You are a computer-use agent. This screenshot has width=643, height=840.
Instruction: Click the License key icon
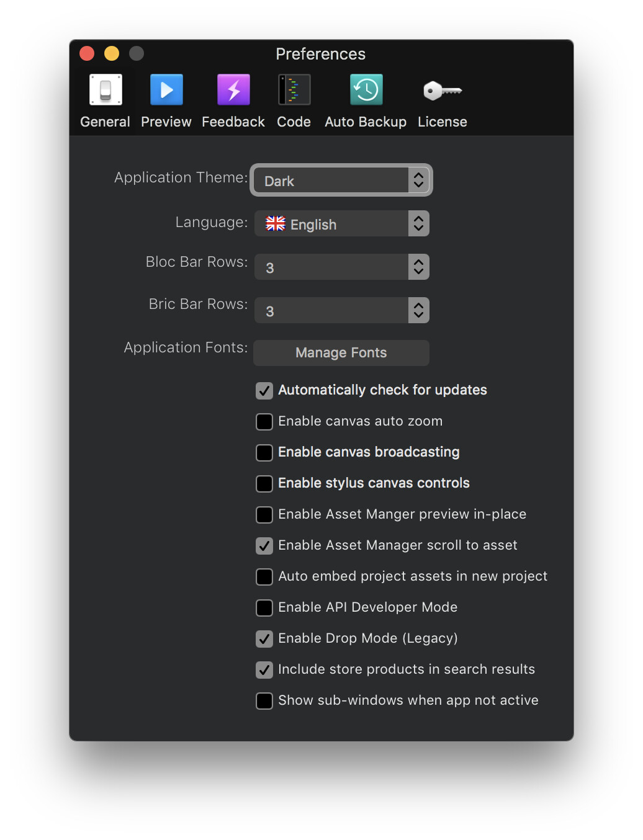tap(442, 91)
